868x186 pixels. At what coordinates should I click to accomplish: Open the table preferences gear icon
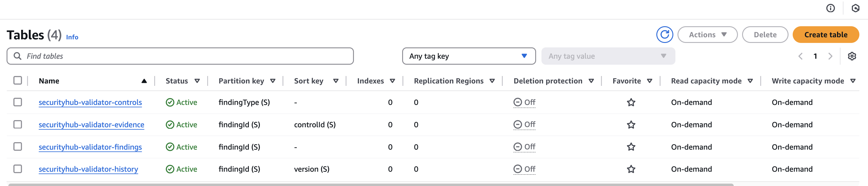coord(852,56)
